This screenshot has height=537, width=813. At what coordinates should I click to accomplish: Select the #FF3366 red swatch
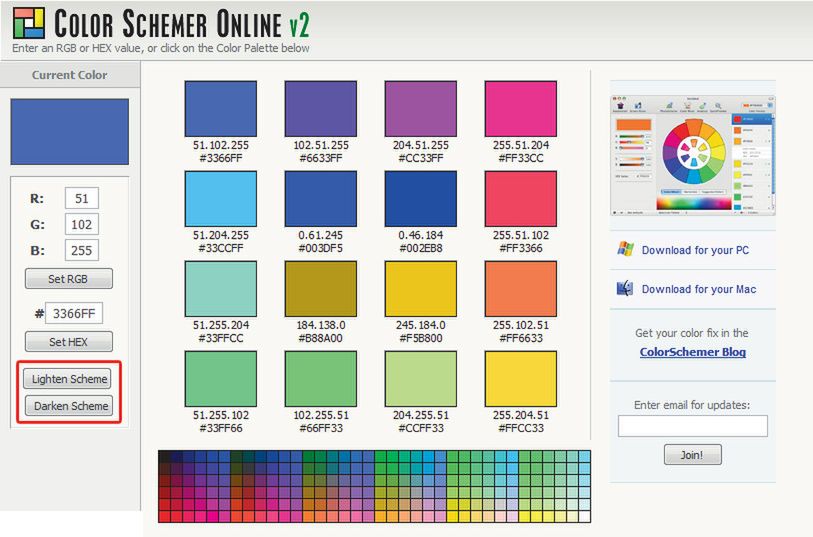click(x=521, y=199)
